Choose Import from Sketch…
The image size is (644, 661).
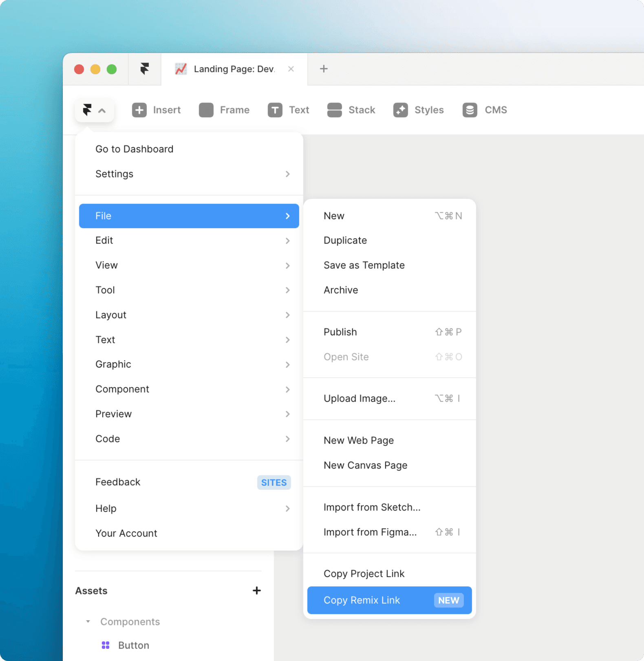[390, 507]
